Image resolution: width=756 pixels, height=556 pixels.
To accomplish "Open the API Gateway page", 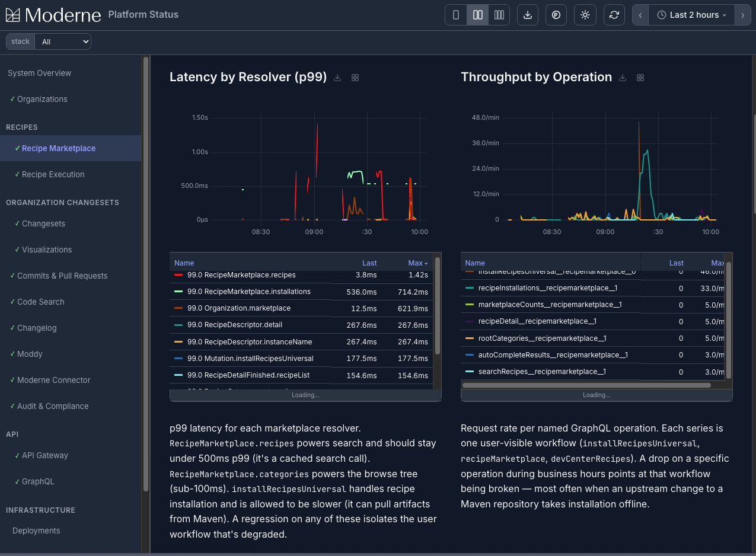I will [45, 455].
